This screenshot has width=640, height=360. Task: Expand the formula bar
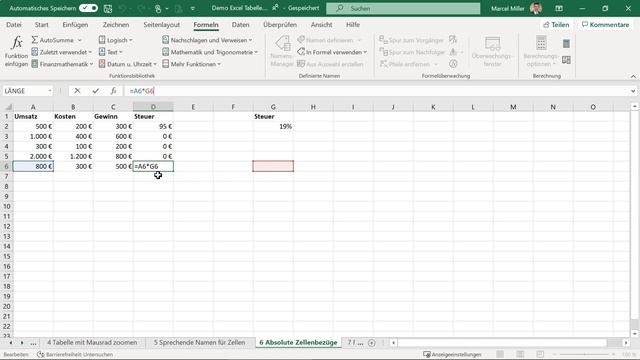click(x=633, y=91)
